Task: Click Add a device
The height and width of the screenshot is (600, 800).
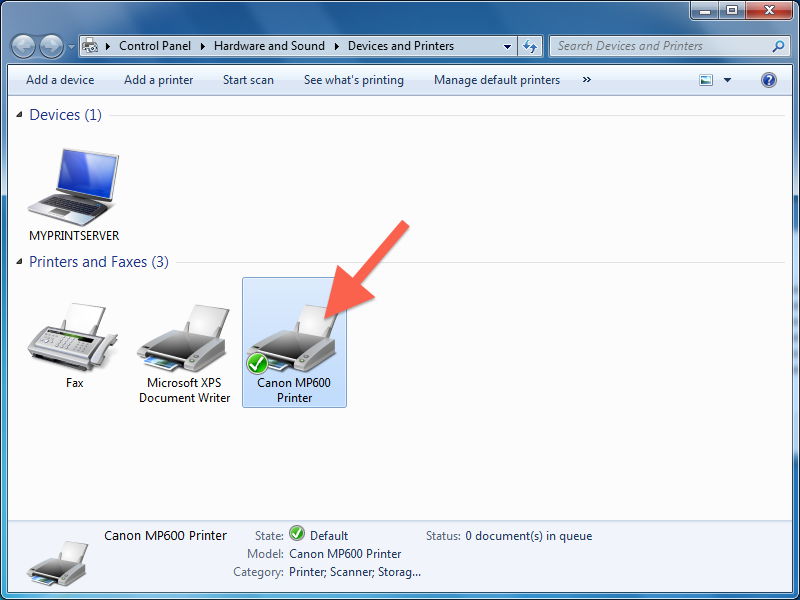Action: click(x=60, y=80)
